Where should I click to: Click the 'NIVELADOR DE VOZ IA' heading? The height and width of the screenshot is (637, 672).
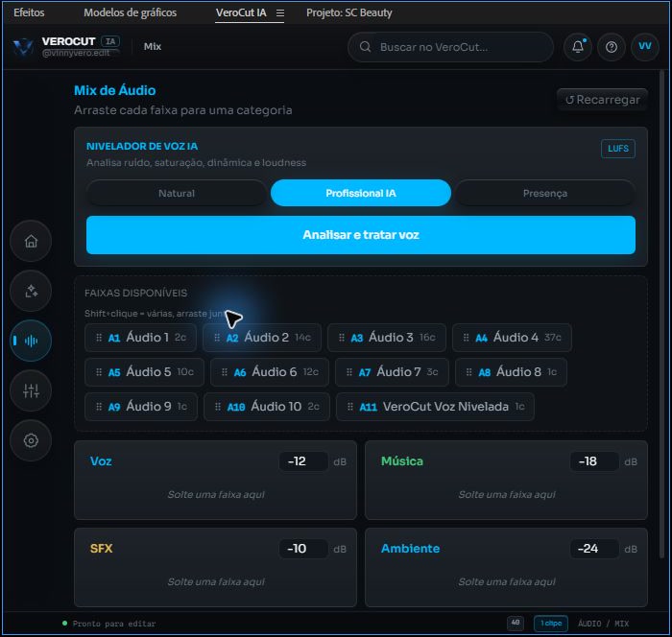coord(142,146)
